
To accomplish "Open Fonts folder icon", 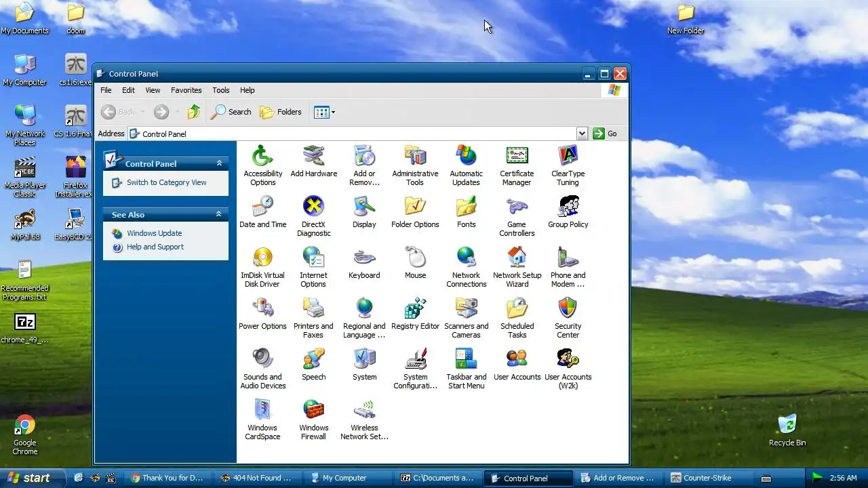I will (x=466, y=212).
